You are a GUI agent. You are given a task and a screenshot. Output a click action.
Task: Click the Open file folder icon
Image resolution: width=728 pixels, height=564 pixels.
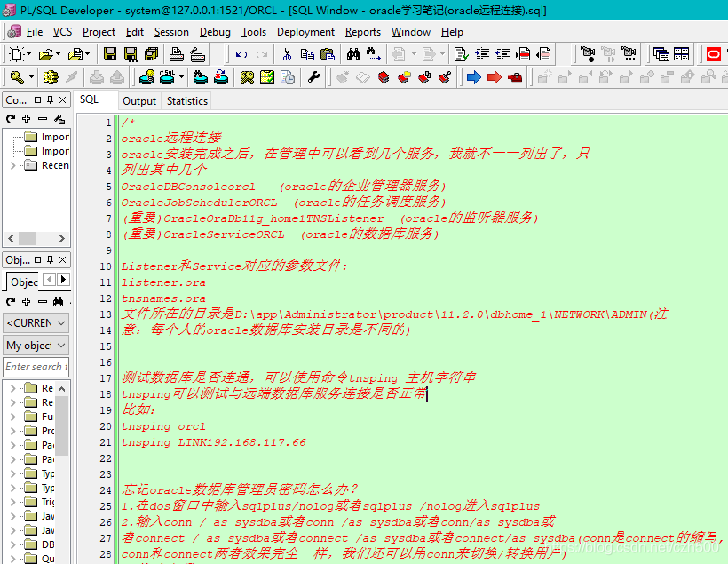(x=46, y=55)
